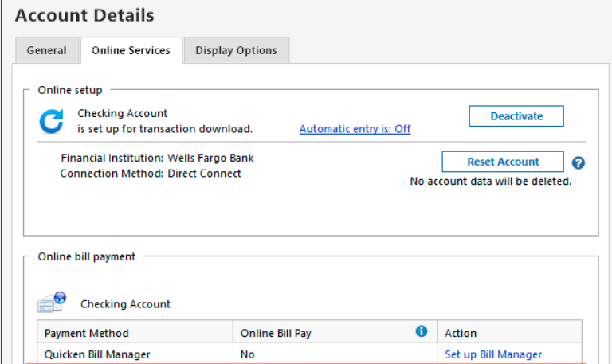Viewport: 612px width, 364px height.
Task: Click the Online Bill Pay column header
Action: [x=335, y=333]
